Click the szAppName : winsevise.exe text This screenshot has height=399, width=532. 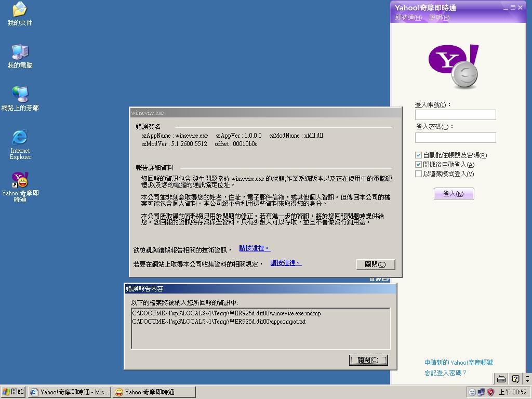pos(175,136)
